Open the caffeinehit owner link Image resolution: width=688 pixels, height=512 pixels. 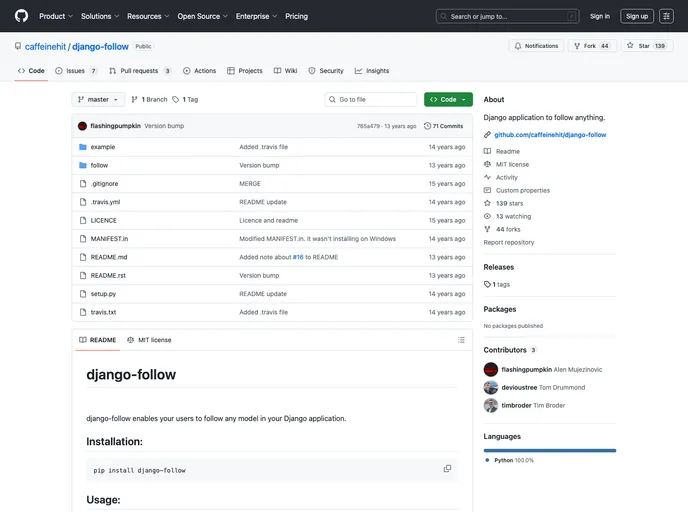pos(45,47)
